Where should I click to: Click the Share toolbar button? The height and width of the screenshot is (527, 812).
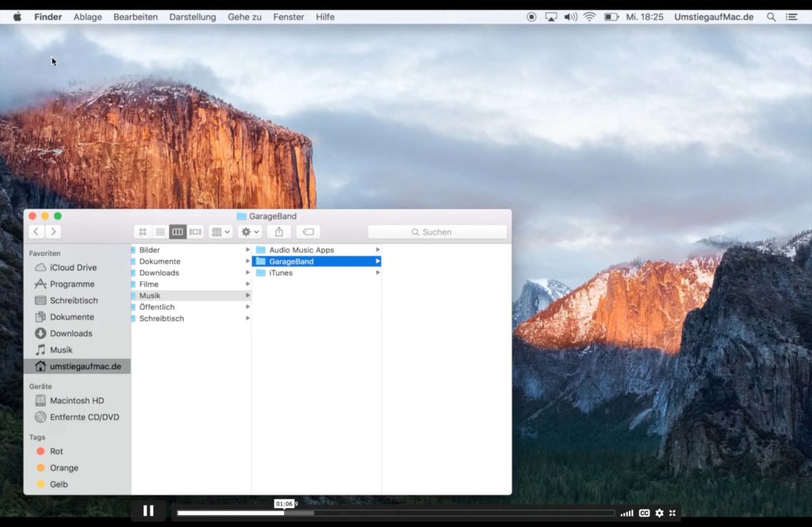click(x=279, y=232)
